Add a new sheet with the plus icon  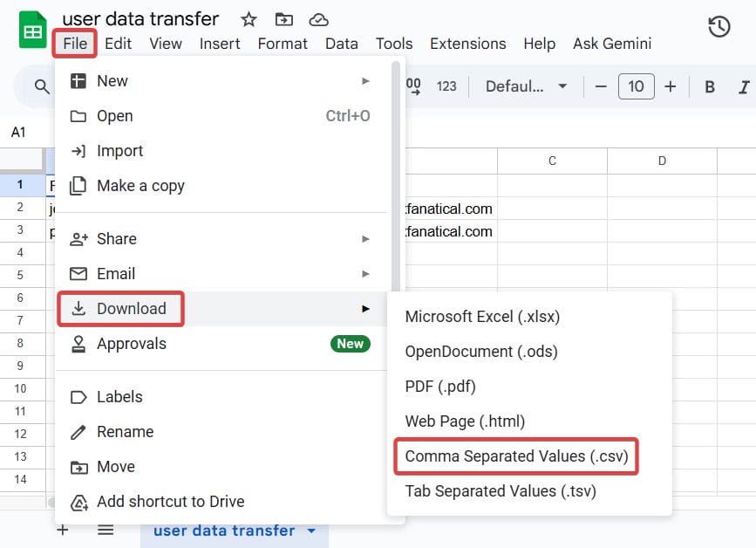62,530
